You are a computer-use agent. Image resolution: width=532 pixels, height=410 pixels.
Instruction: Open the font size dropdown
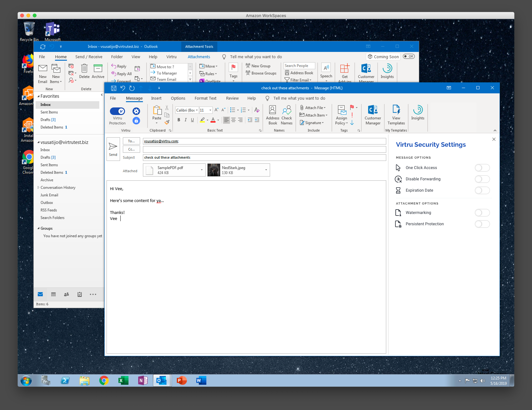click(210, 110)
